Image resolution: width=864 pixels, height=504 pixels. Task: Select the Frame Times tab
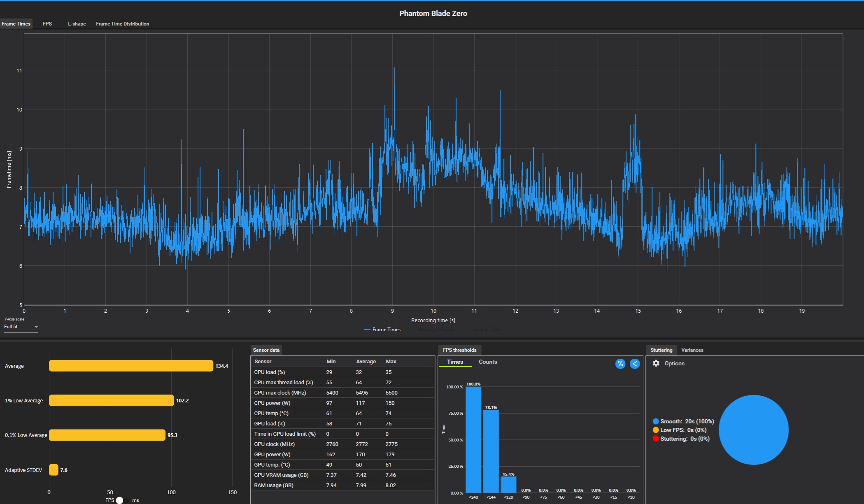point(16,24)
